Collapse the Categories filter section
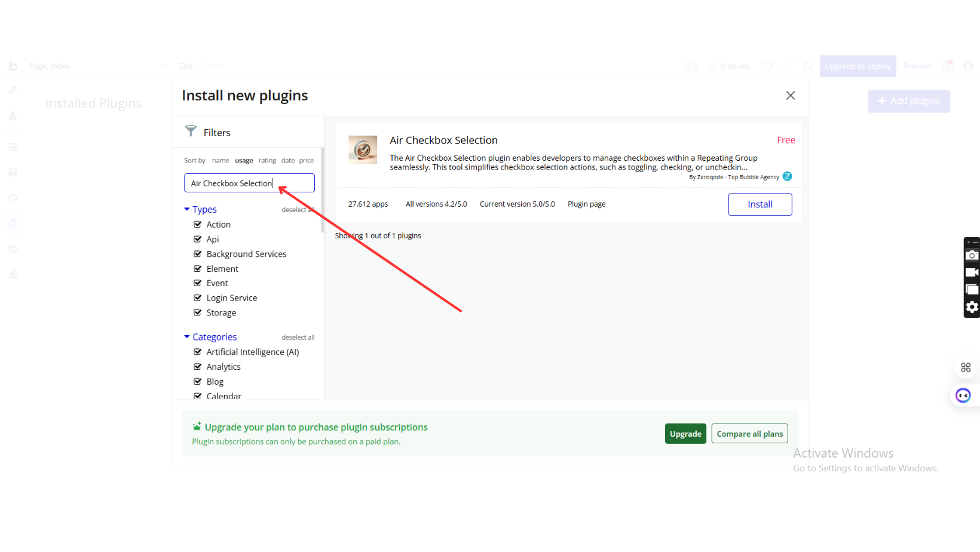The width and height of the screenshot is (980, 552). pyautogui.click(x=210, y=337)
